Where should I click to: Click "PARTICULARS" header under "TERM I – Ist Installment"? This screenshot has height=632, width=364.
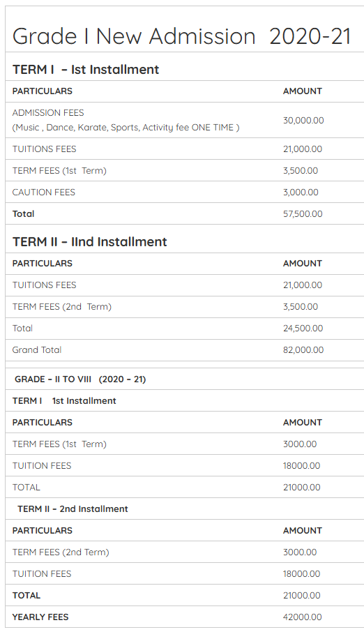43,91
